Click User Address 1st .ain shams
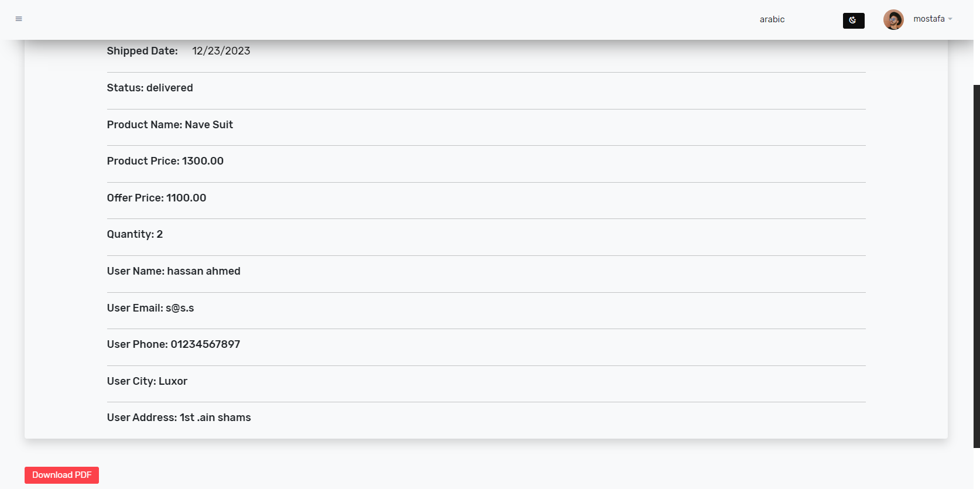980x489 pixels. [x=179, y=418]
